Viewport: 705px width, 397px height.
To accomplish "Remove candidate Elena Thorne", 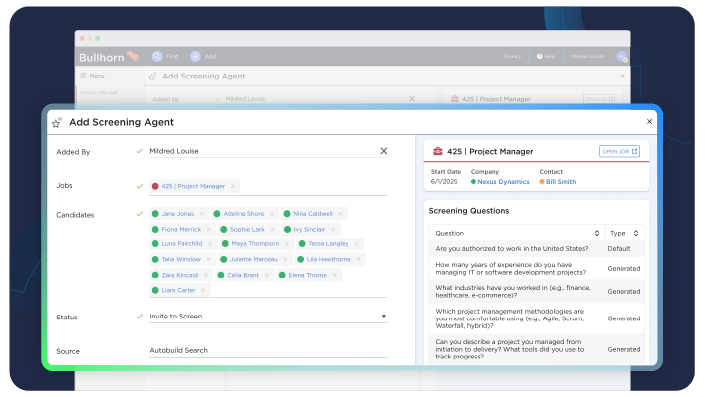I will (x=335, y=275).
